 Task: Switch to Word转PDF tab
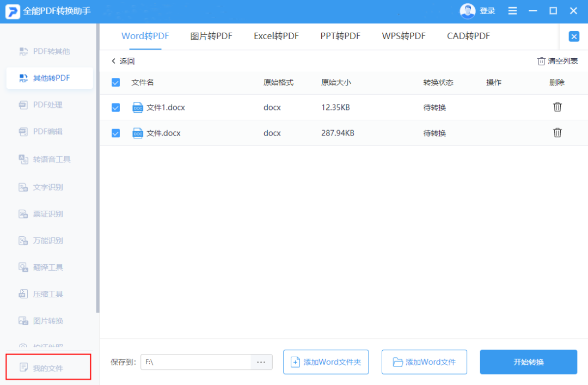coord(145,36)
